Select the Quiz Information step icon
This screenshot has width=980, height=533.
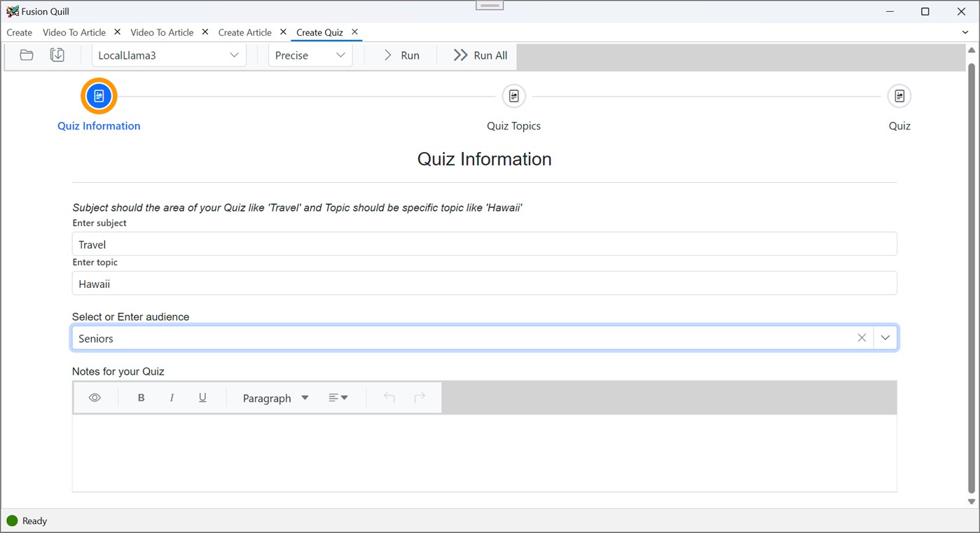(x=98, y=96)
